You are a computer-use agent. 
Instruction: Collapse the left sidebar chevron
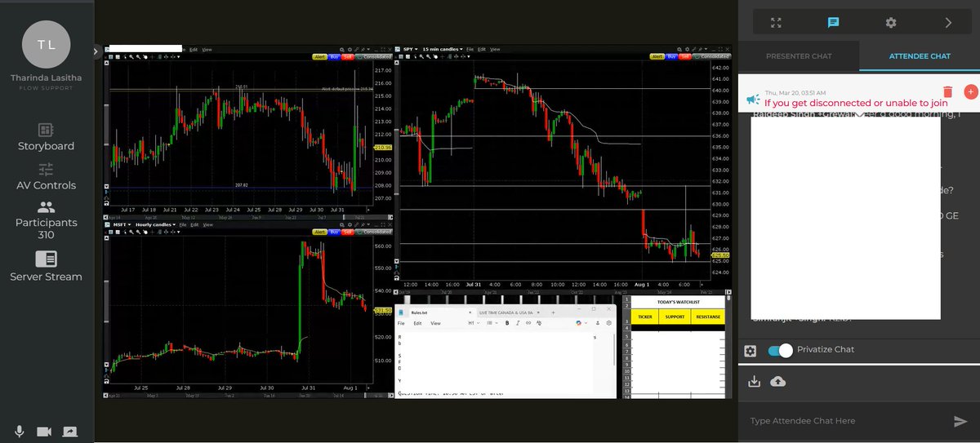point(96,51)
